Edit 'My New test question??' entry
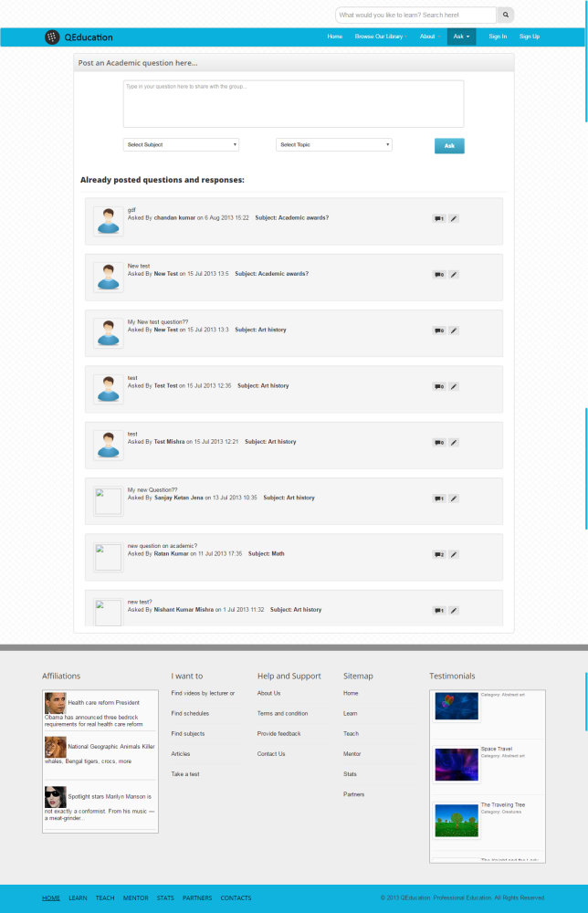Image resolution: width=588 pixels, height=913 pixels. pos(454,331)
